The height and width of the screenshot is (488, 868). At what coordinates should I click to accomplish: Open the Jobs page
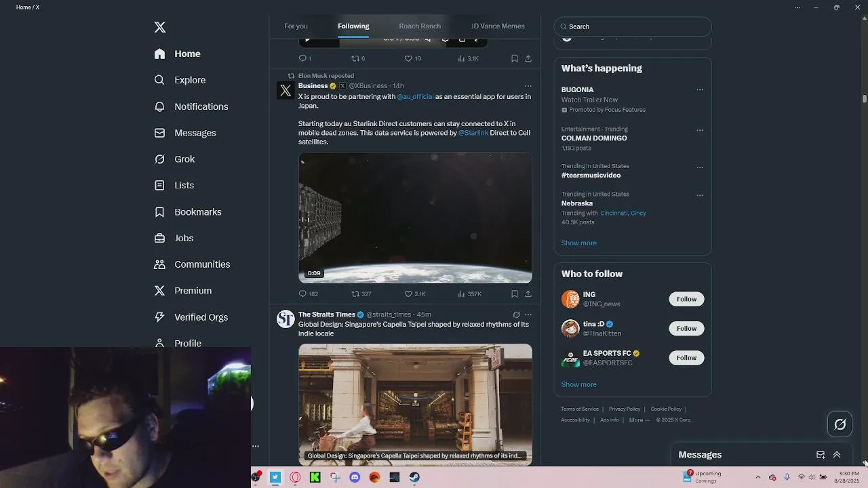click(174, 238)
